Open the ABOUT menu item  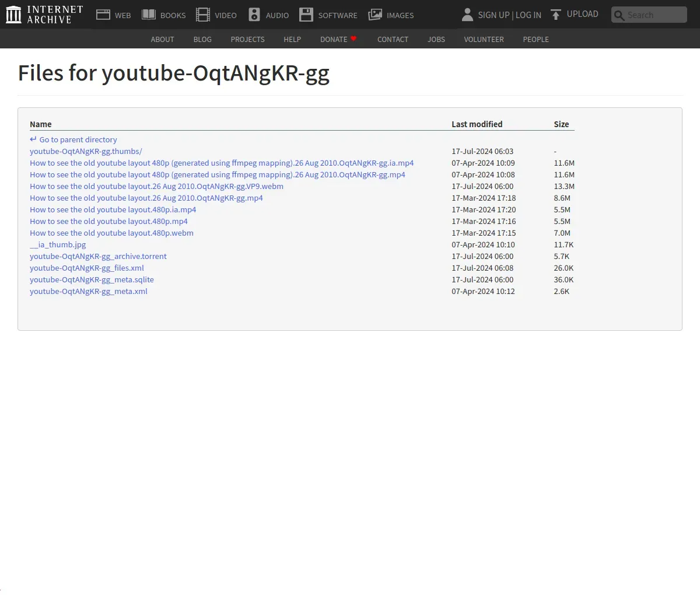162,39
